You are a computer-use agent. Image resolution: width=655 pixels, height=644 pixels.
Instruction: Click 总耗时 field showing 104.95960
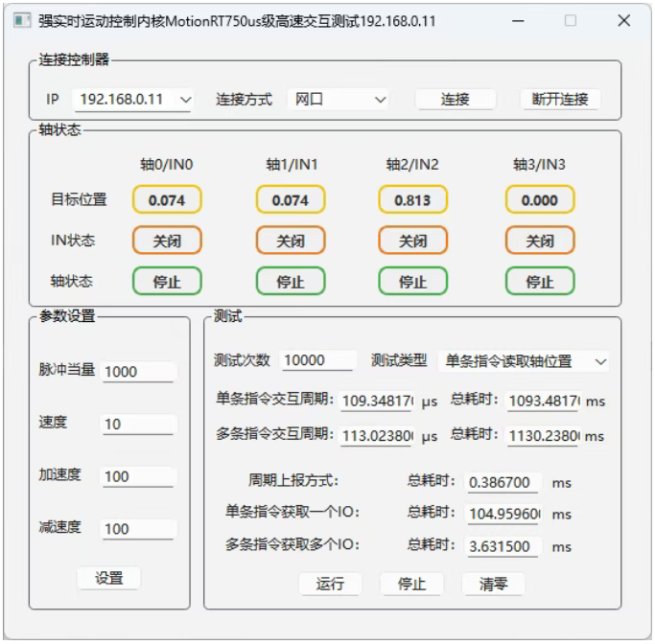(503, 514)
